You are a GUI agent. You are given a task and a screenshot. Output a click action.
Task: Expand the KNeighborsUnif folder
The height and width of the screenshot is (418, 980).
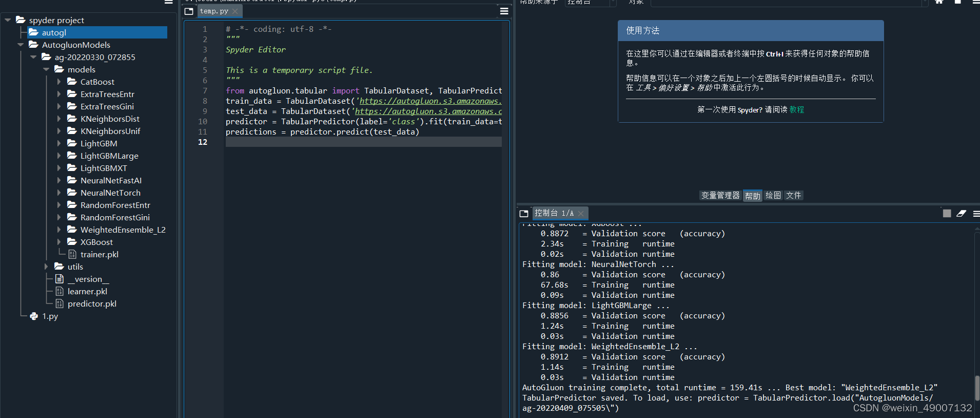(x=59, y=131)
